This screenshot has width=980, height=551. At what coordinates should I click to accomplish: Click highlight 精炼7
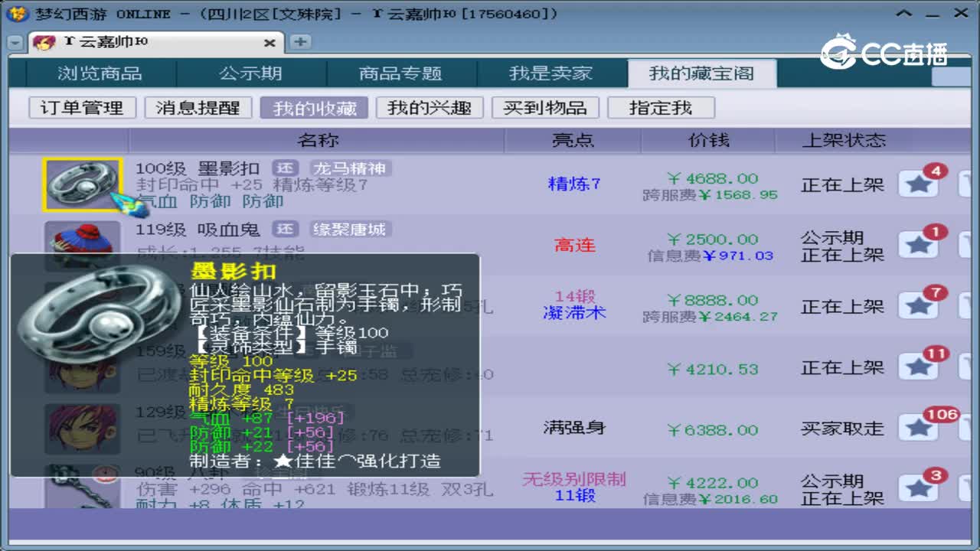click(574, 184)
